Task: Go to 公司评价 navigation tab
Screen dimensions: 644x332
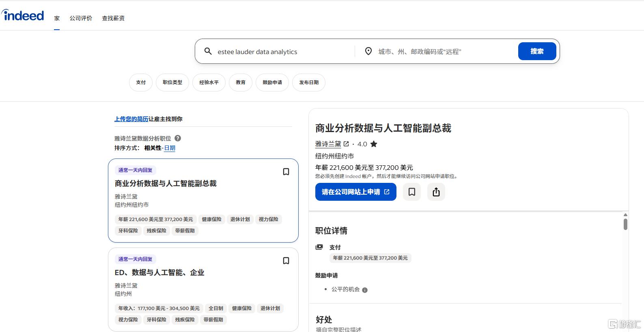Action: click(x=81, y=18)
